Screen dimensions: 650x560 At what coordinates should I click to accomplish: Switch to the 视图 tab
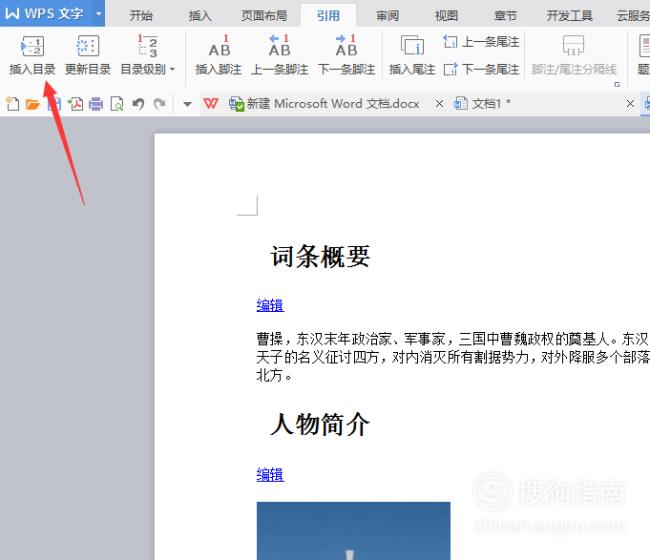(x=446, y=16)
